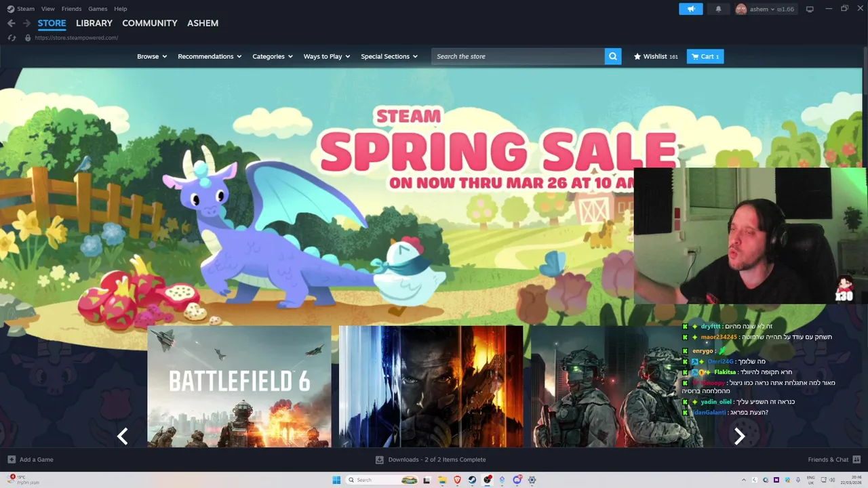Viewport: 868px width, 488px height.
Task: Click the store URL address text
Action: (77, 37)
